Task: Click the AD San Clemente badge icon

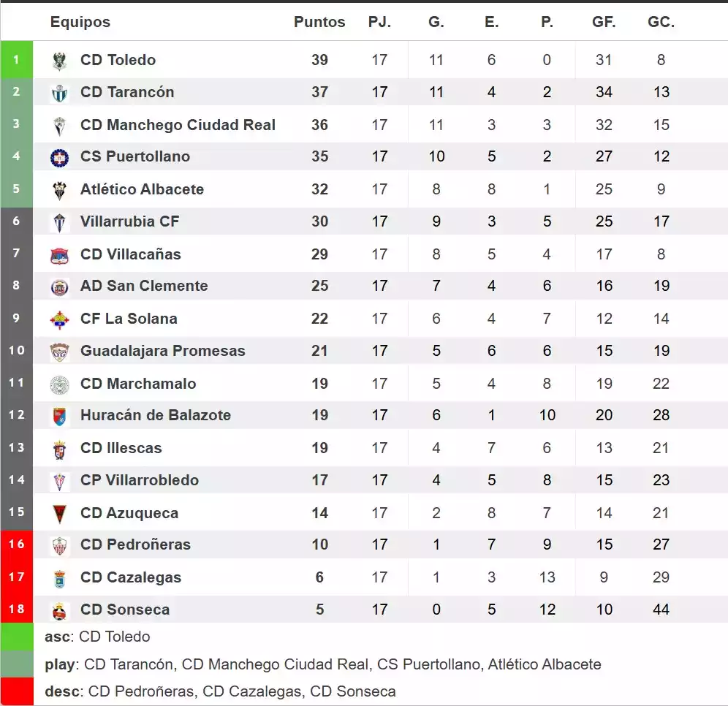Action: [x=59, y=287]
